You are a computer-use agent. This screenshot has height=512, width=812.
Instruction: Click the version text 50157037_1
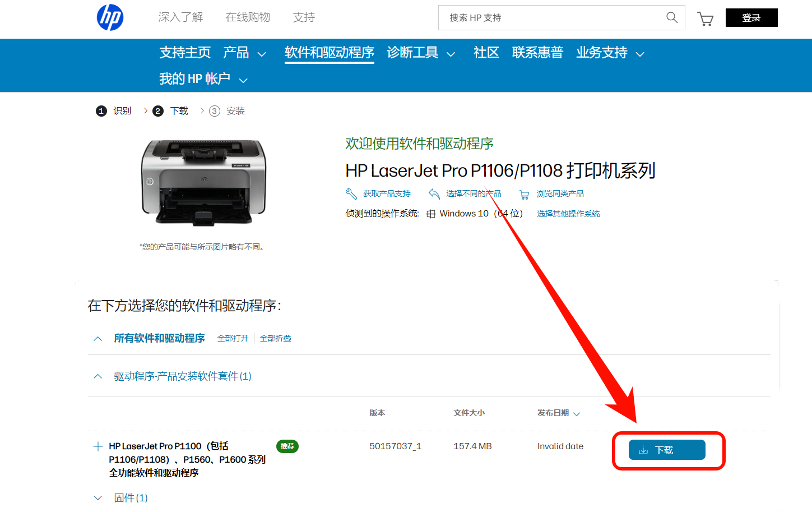click(395, 446)
